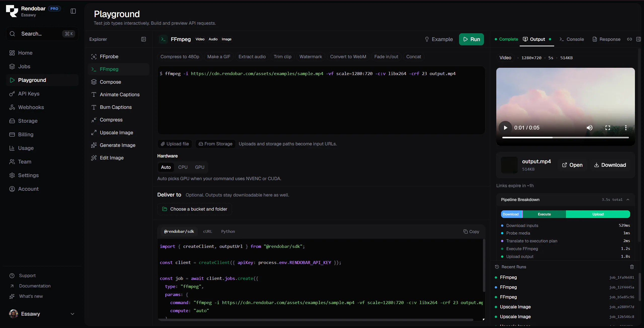Viewport: 644px width, 328px height.
Task: Select Compose job type
Action: (119, 82)
